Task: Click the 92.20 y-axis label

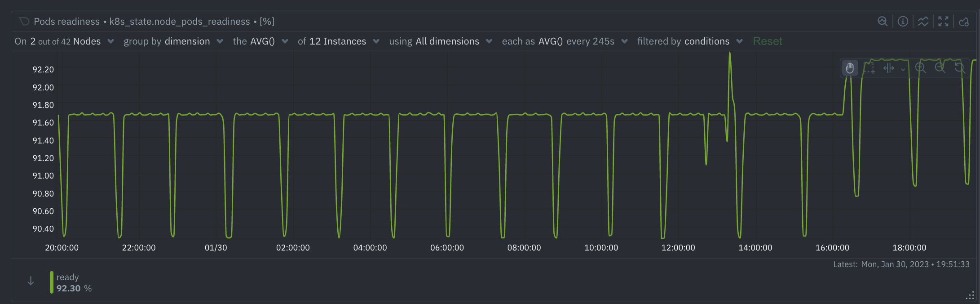Action: [43, 70]
